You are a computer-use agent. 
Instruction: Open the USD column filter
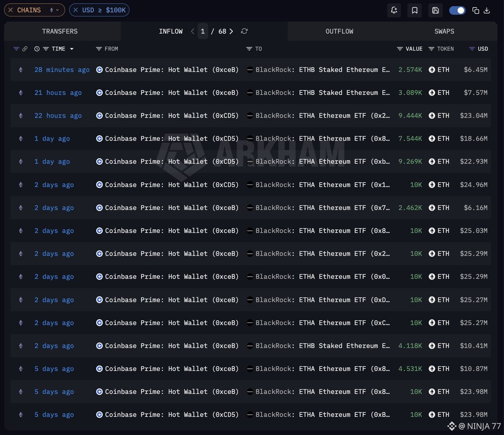point(472,49)
